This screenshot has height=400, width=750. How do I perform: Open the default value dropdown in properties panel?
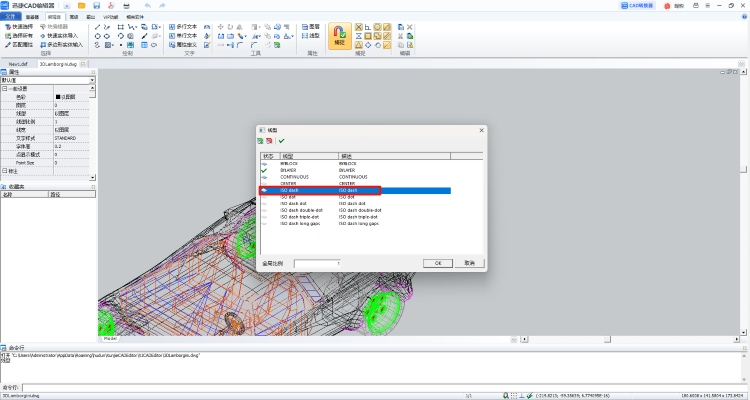[91, 80]
